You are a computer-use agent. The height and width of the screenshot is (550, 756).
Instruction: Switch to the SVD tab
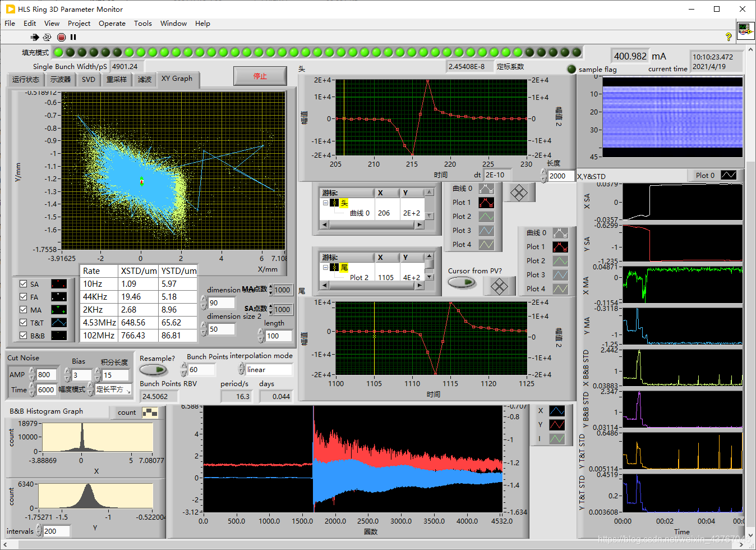click(x=89, y=79)
